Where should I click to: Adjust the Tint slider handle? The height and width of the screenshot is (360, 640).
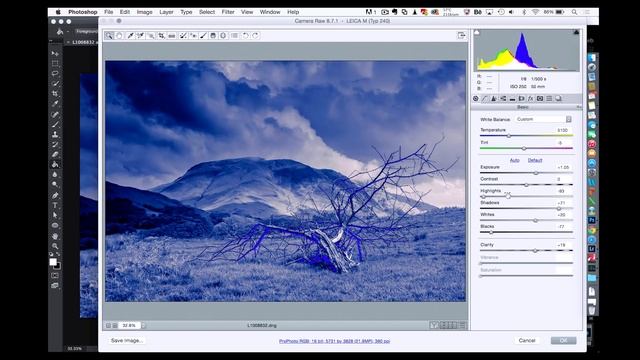click(524, 148)
